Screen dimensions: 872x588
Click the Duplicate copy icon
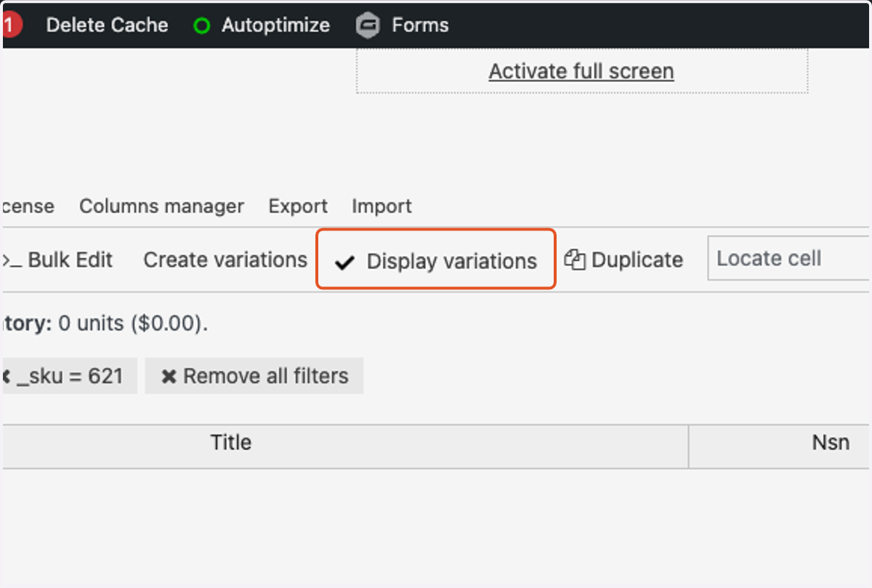click(x=575, y=259)
